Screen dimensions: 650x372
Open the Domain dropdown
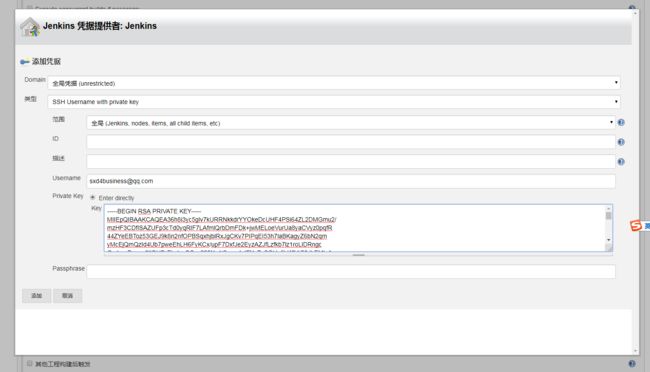334,83
